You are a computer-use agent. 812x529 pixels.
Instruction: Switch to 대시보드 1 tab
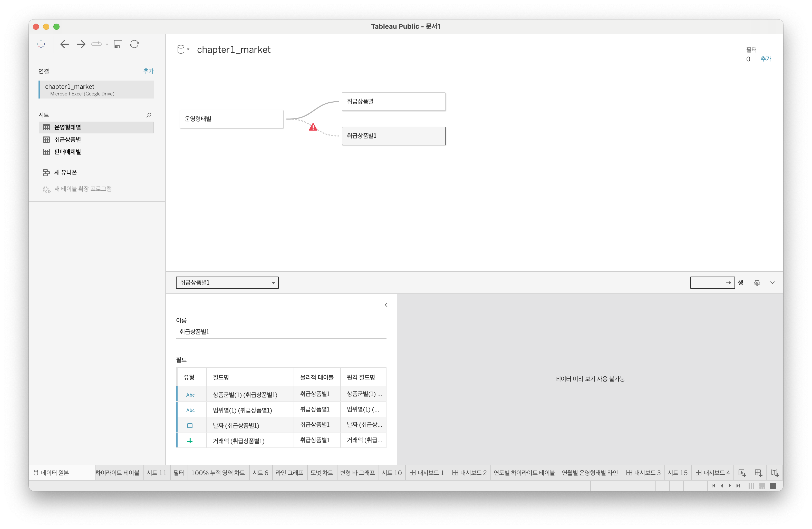pyautogui.click(x=427, y=473)
